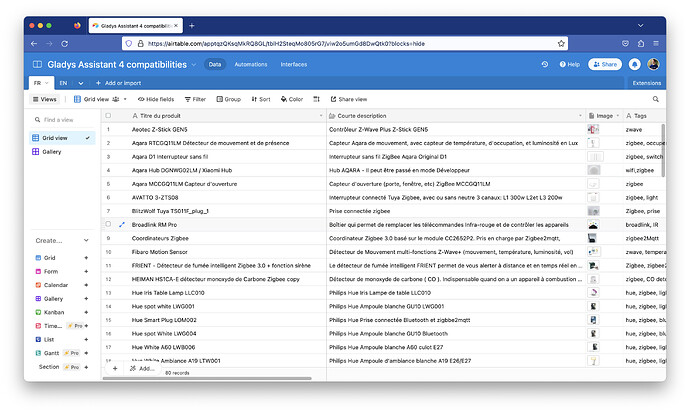The width and height of the screenshot is (690, 412).
Task: Add a List view with plus
Action: (x=86, y=340)
